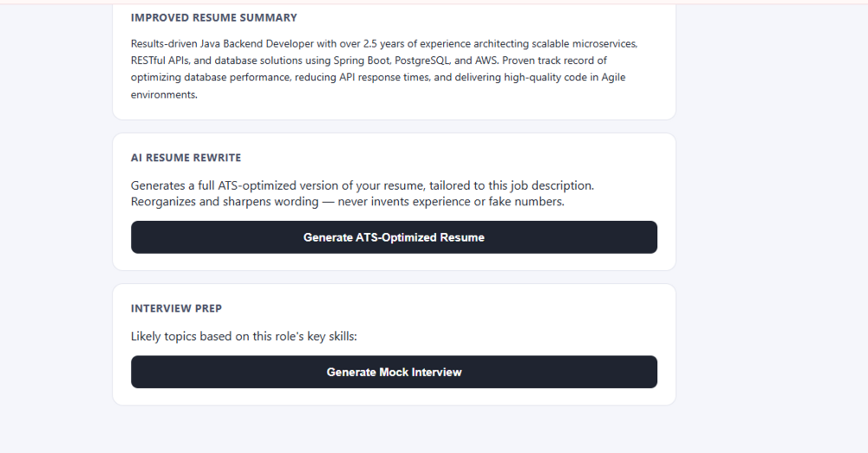Image resolution: width=868 pixels, height=453 pixels.
Task: Click 'RESTful APIs' in the summary text
Action: (x=159, y=60)
